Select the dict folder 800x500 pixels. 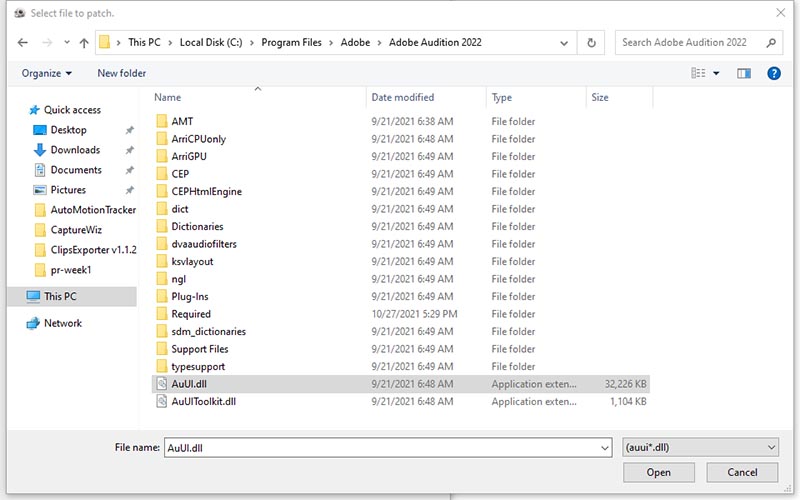pyautogui.click(x=180, y=209)
